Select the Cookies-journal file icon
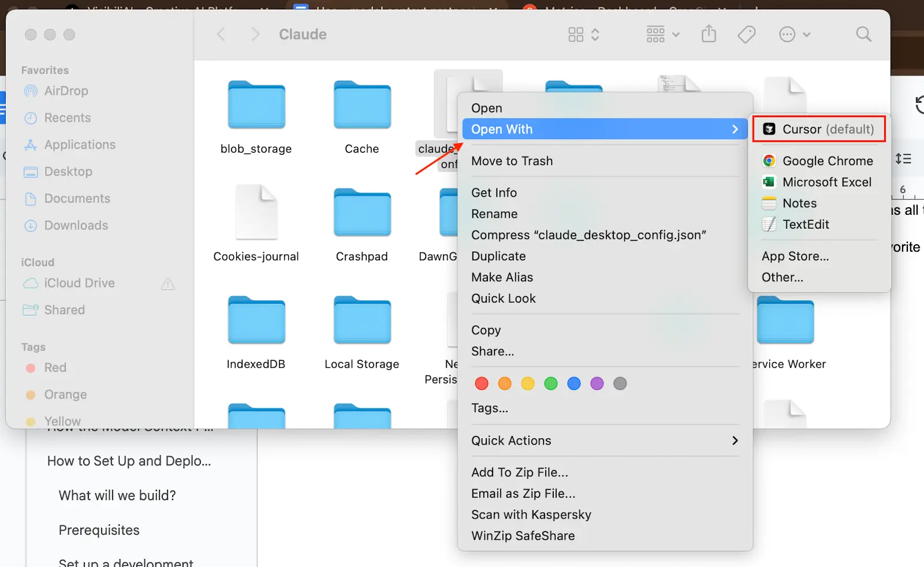Image resolution: width=924 pixels, height=567 pixels. pos(256,212)
